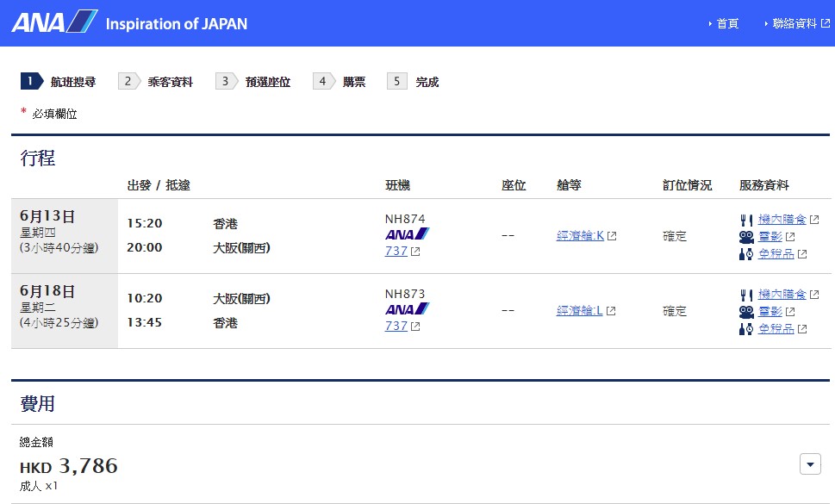The height and width of the screenshot is (504, 835).
Task: Select step 2 乘客資料
Action: click(155, 82)
